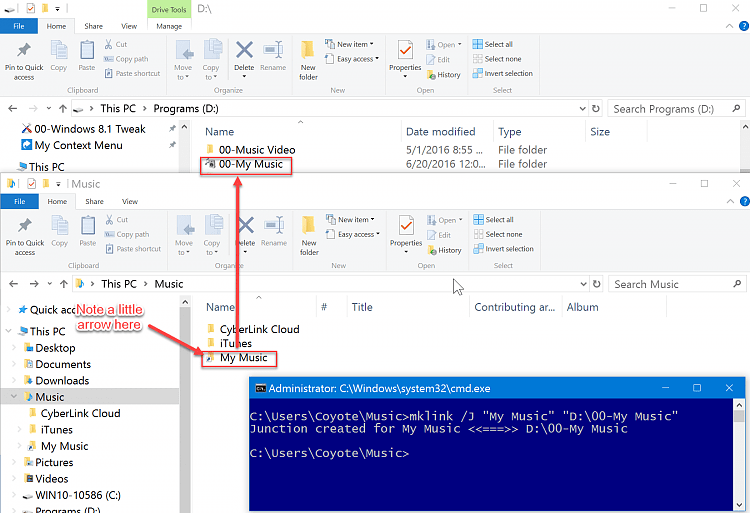Go up one level in Music window
The width and height of the screenshot is (750, 513).
[64, 284]
